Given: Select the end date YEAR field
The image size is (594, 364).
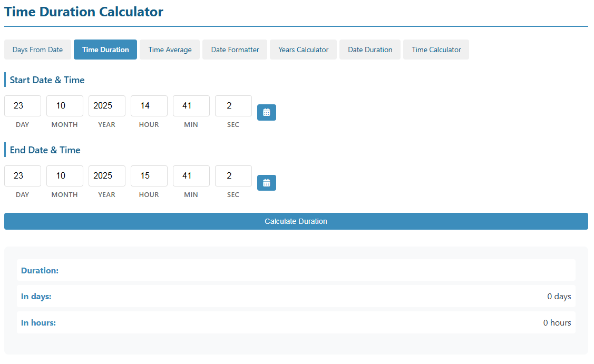Looking at the screenshot, I should pos(107,176).
